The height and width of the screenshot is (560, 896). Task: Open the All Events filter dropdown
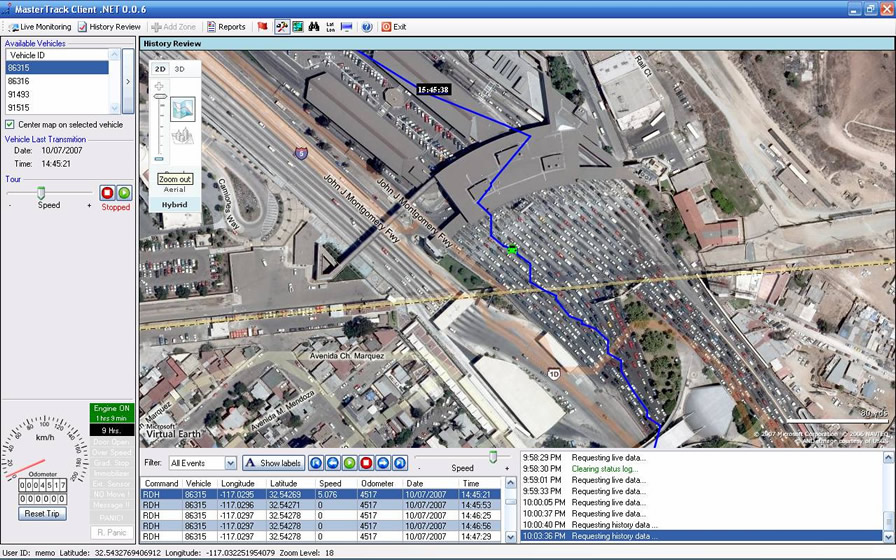click(230, 463)
